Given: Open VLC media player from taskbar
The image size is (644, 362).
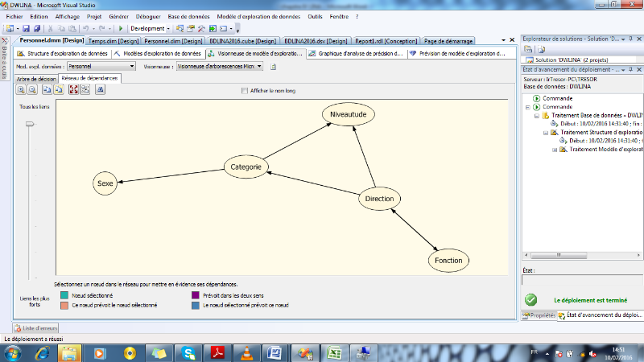Looking at the screenshot, I should coord(247,353).
